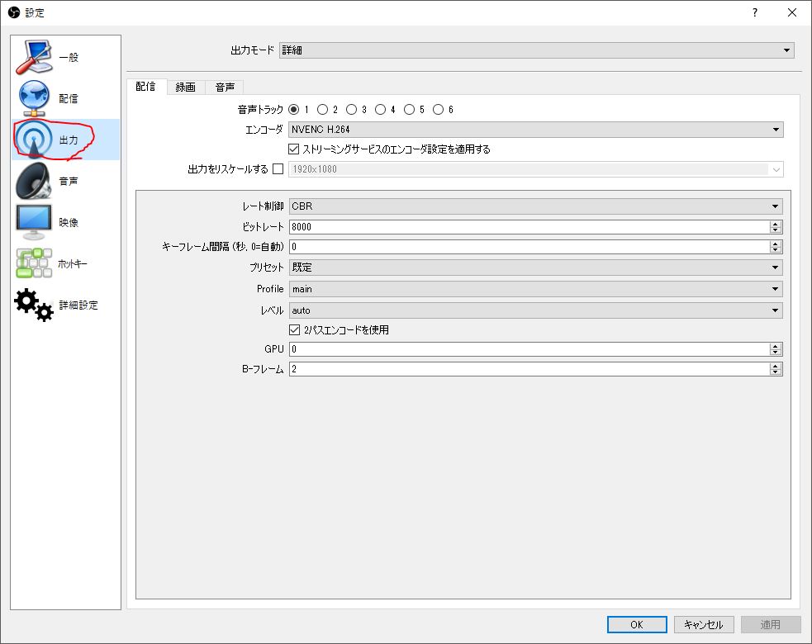Close the 設定 dialog window
Viewport: 812px width, 644px height.
(792, 12)
